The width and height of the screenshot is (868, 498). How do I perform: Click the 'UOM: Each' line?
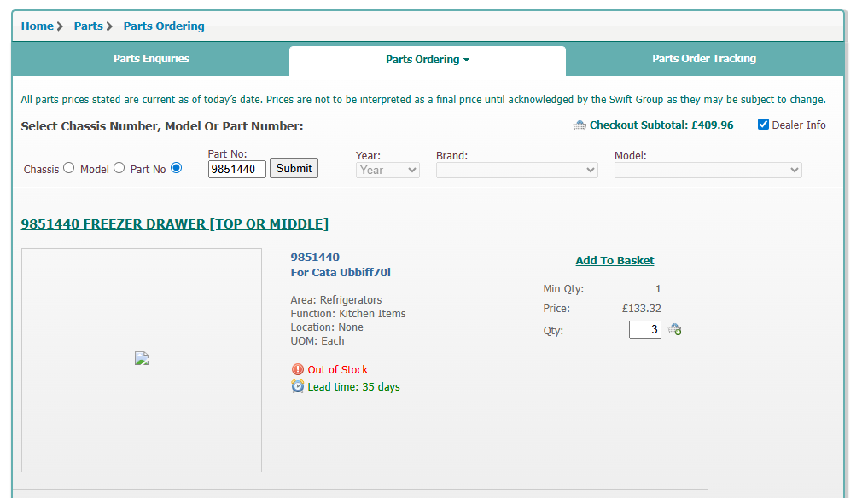coord(317,341)
